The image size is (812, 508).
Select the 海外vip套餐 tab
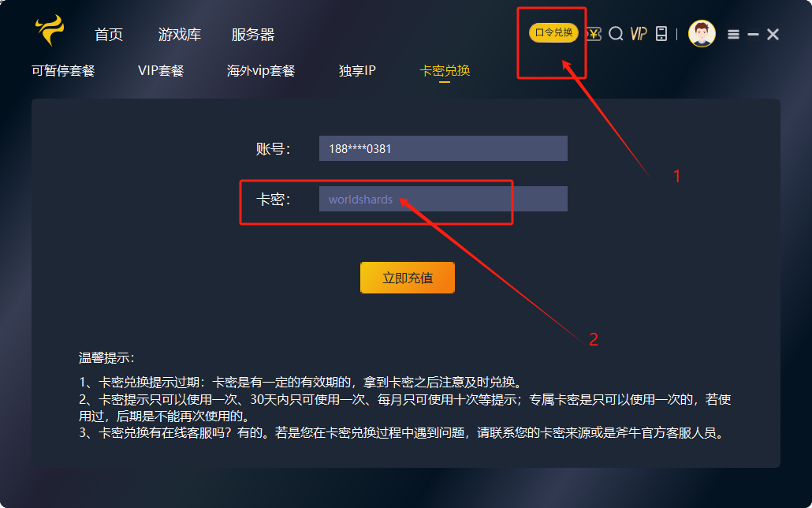[261, 70]
